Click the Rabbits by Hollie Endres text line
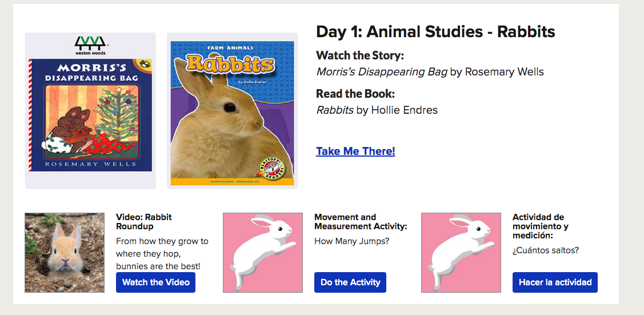The height and width of the screenshot is (315, 644). click(x=377, y=110)
